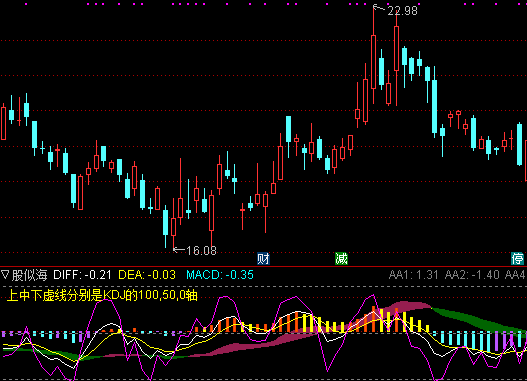Viewport: 527px width, 381px height.
Task: Click the blue 财 financial marker icon
Action: point(263,259)
